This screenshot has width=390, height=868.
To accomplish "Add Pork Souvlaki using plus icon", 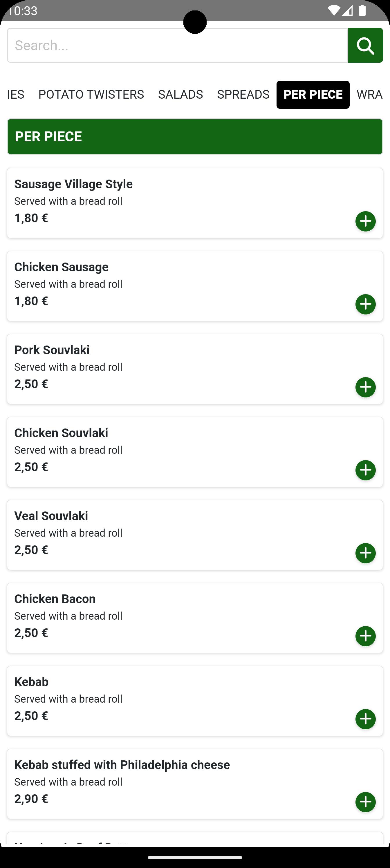I will [x=365, y=387].
